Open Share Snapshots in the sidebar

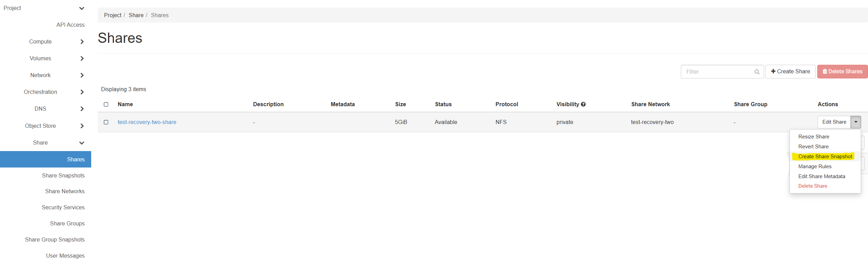63,176
